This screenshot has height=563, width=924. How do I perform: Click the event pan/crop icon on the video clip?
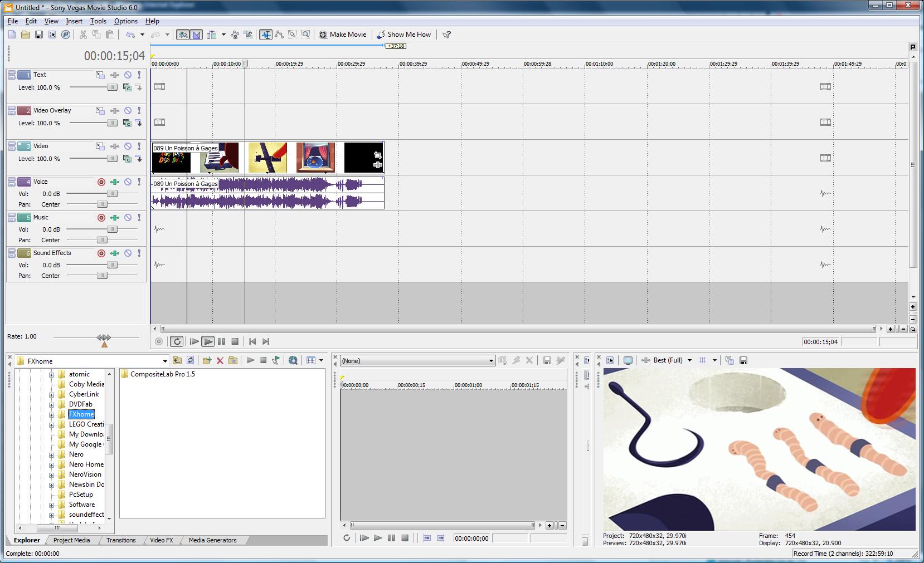coord(377,155)
